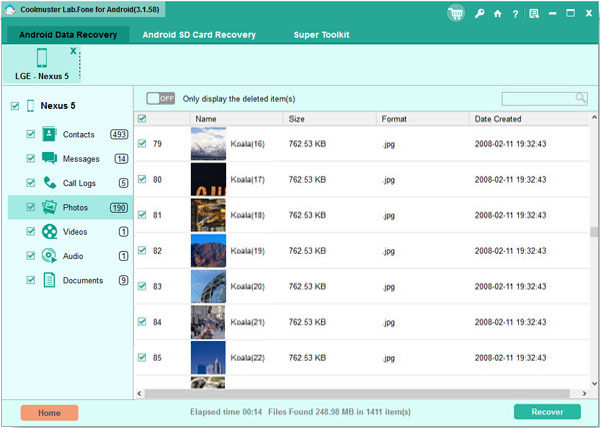Uncheck the Photos category checkbox
600x428 pixels.
click(31, 207)
